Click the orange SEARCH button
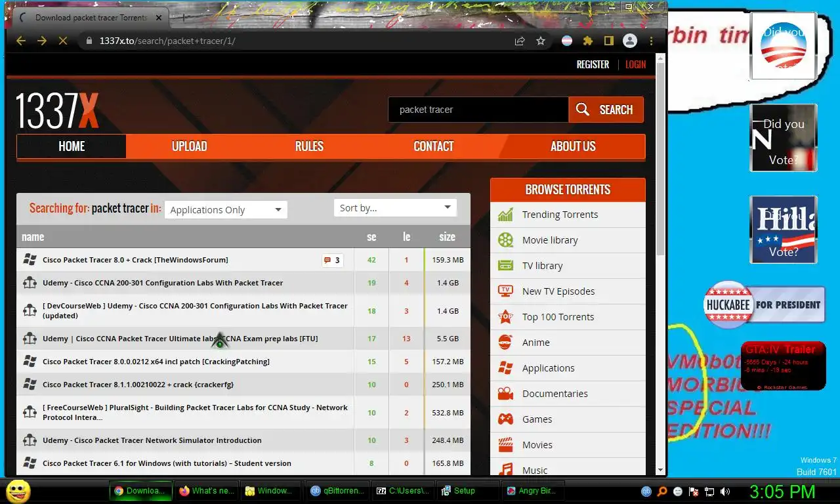Screen dimensions: 840x504 pyautogui.click(x=606, y=110)
